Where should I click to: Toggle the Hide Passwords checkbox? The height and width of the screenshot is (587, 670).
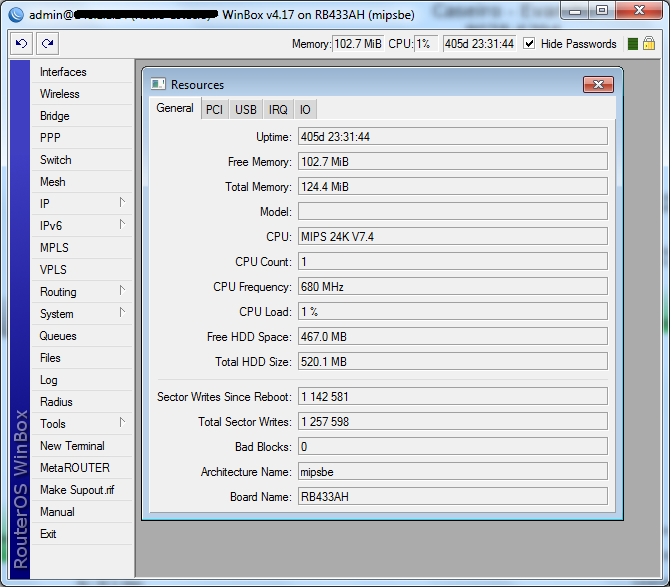tap(529, 44)
